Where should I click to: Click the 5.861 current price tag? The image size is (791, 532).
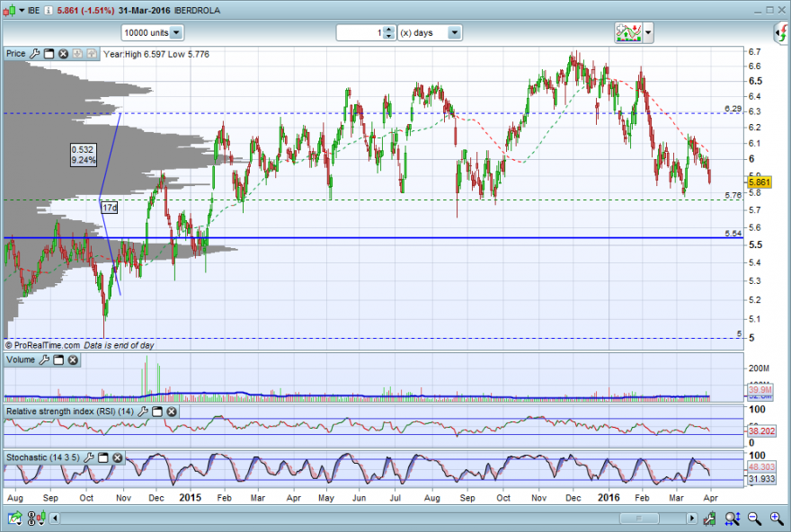click(x=760, y=182)
